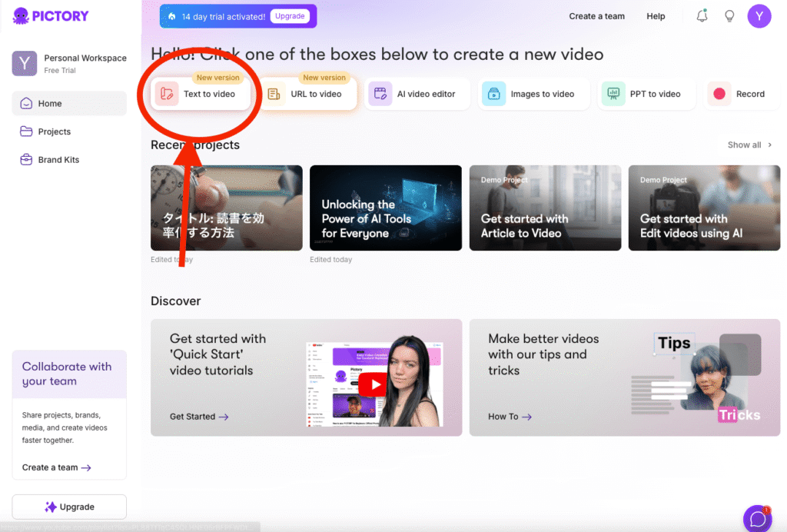Click the sidebar Upgrade button
The height and width of the screenshot is (532, 787).
click(x=69, y=507)
